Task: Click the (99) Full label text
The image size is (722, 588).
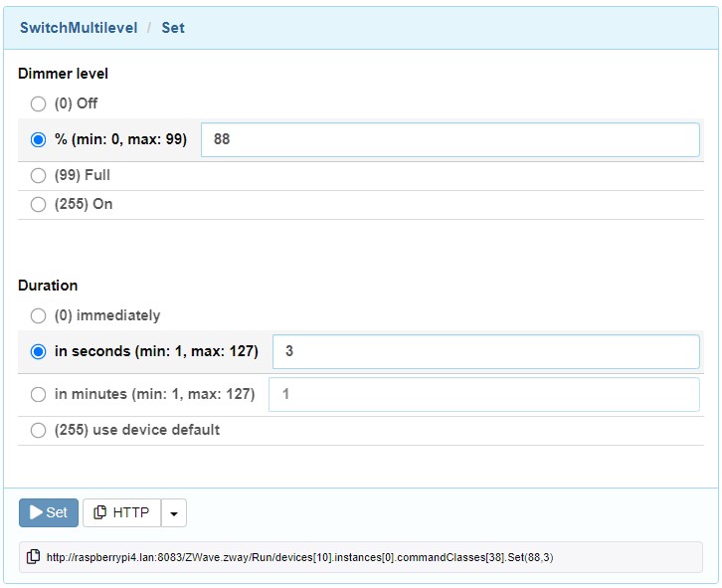Action: pos(83,176)
